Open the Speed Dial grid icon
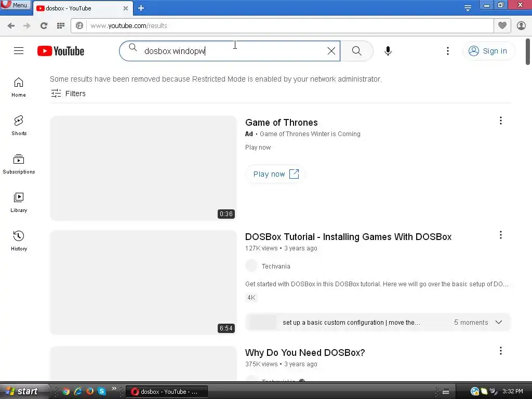532x399 pixels. pos(61,26)
